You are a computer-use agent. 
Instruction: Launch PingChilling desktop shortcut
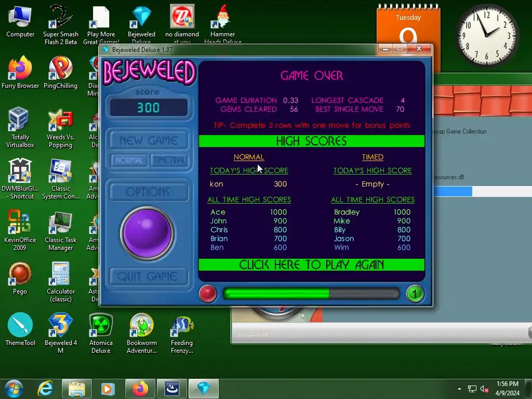tap(60, 73)
